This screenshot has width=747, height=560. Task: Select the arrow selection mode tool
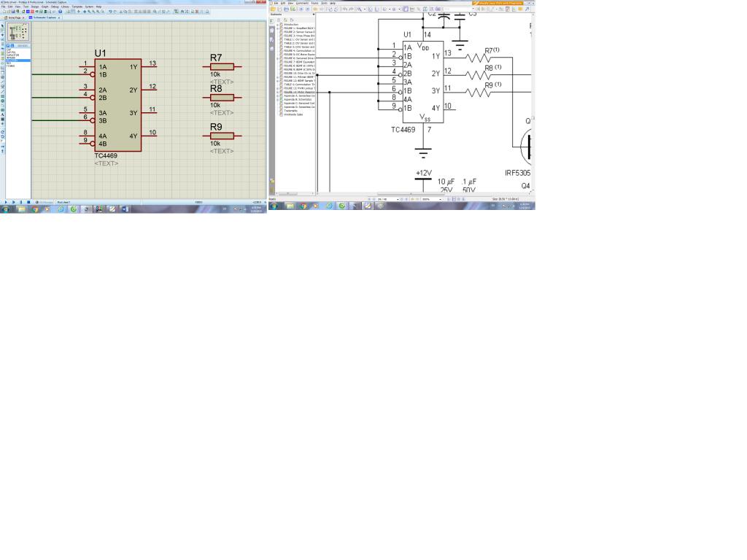click(2, 26)
